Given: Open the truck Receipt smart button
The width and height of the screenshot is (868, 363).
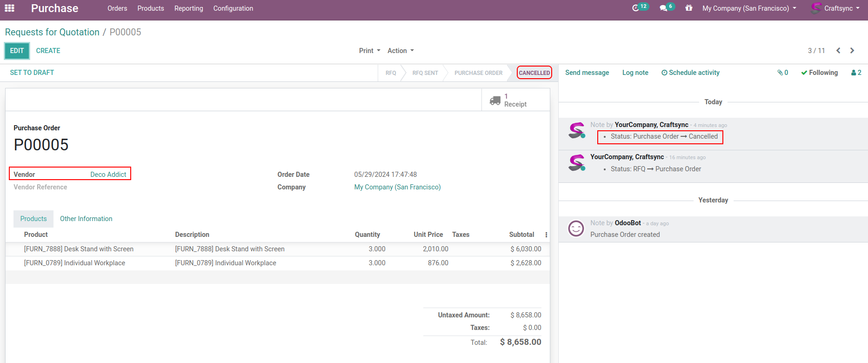Looking at the screenshot, I should 508,100.
